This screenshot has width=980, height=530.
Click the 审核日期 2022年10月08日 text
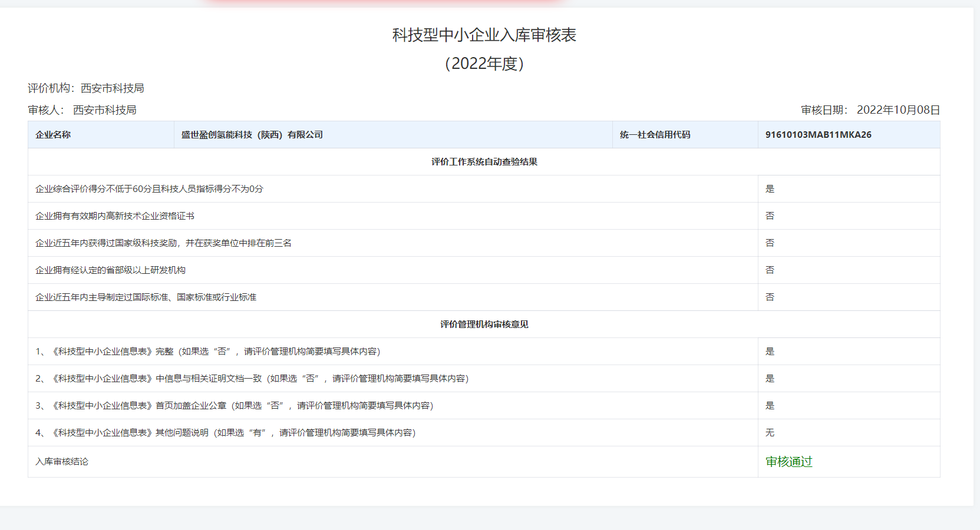pyautogui.click(x=870, y=110)
